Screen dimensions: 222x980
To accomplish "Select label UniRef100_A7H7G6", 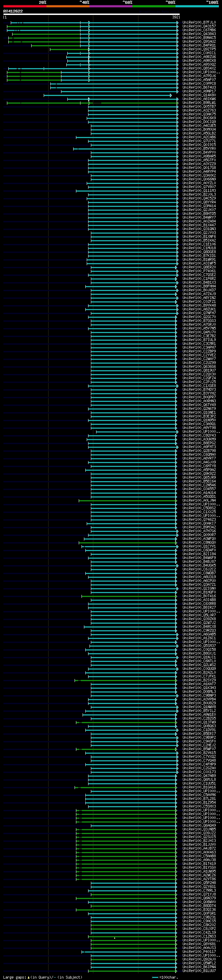I will point(199,531).
